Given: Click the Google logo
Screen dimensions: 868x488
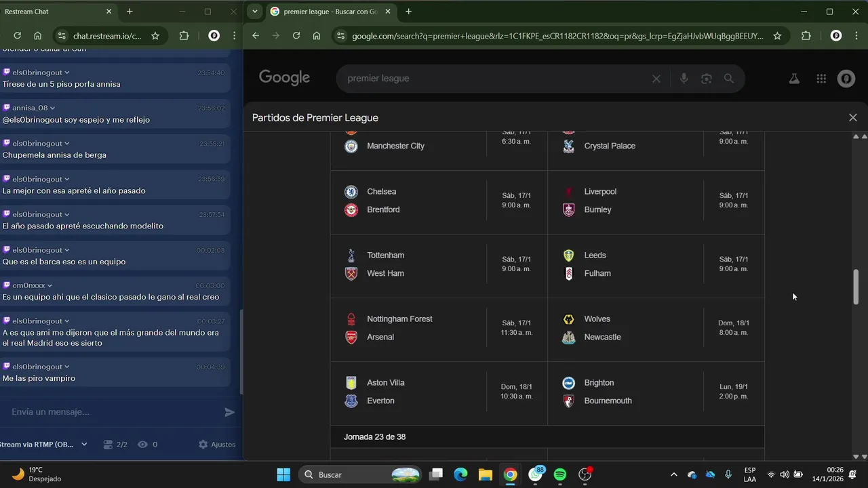Looking at the screenshot, I should (x=284, y=78).
